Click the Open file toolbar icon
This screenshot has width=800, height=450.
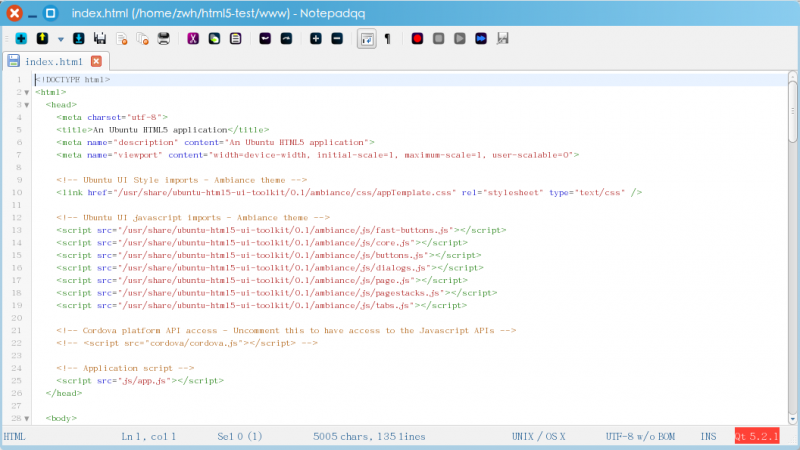click(x=42, y=38)
